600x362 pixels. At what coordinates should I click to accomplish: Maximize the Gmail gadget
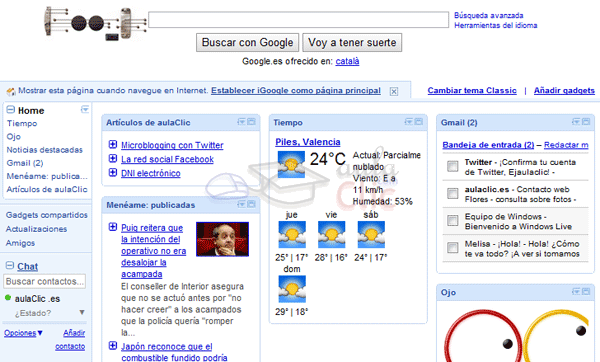[586, 122]
